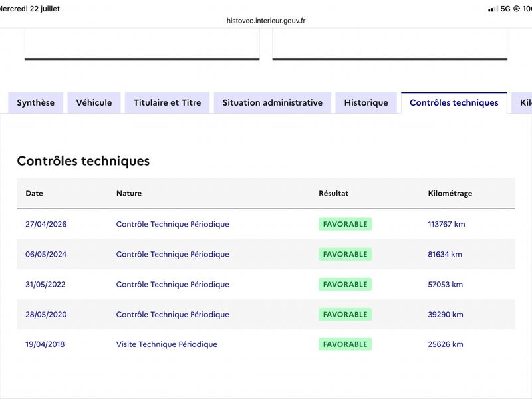Select the date 06/05/2024
The width and height of the screenshot is (532, 399).
pyautogui.click(x=46, y=255)
